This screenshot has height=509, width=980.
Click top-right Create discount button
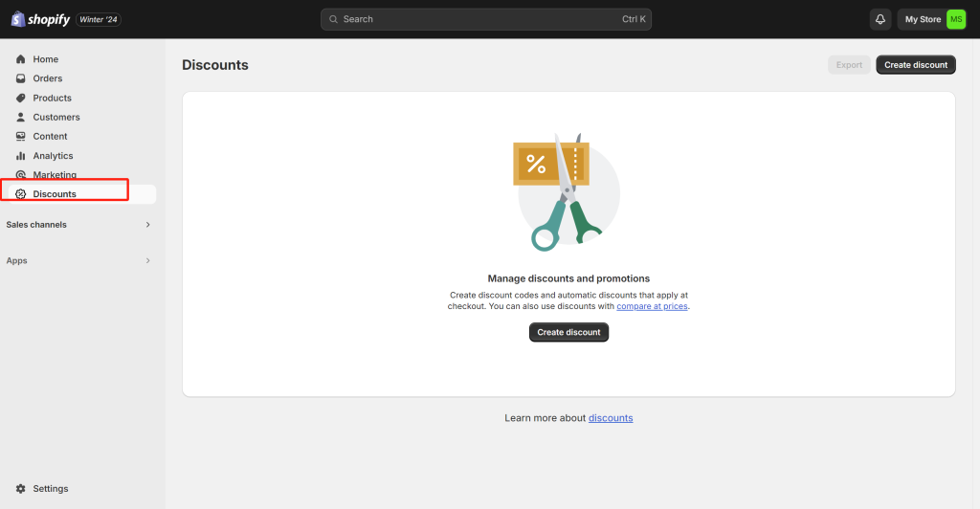916,65
